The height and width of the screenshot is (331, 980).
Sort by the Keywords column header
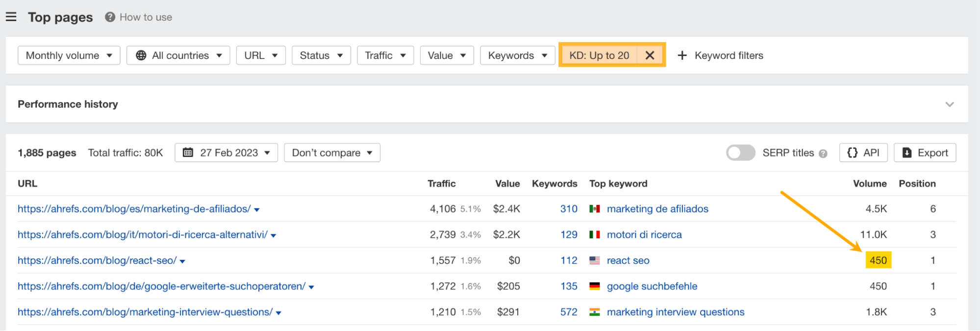(x=554, y=183)
